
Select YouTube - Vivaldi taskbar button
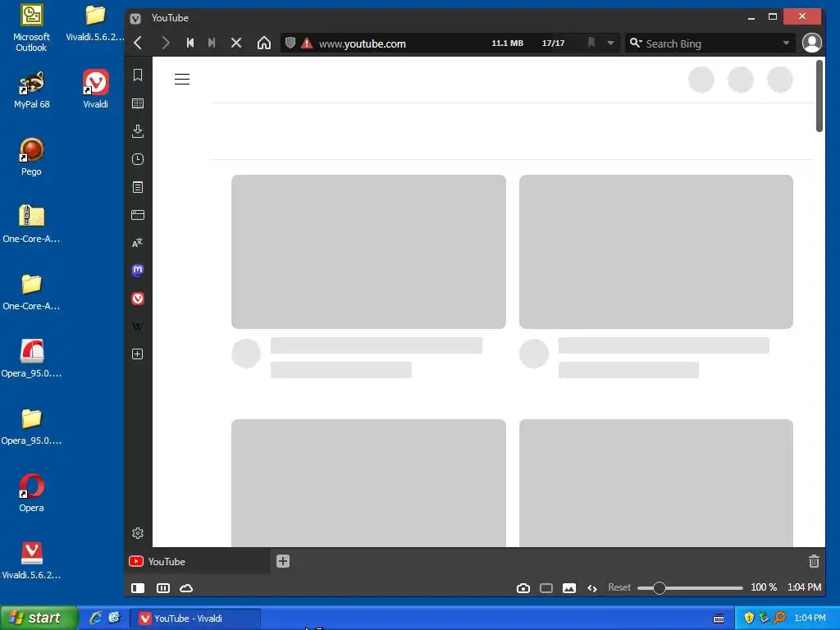coord(195,619)
